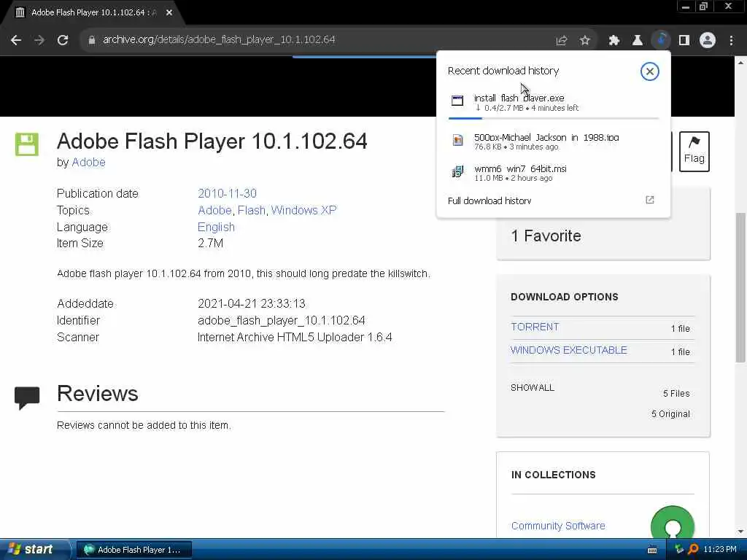747x560 pixels.
Task: Click the orange search tray icon
Action: click(694, 550)
